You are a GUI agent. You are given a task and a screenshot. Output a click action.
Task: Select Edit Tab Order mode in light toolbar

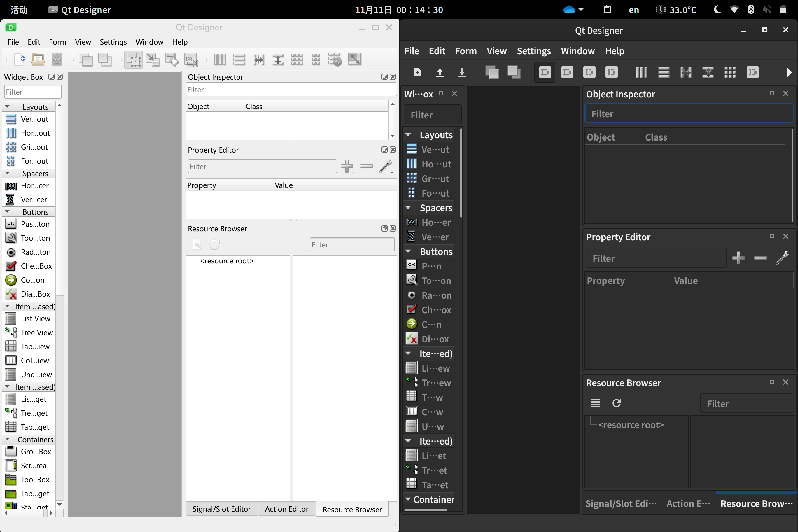(x=191, y=60)
